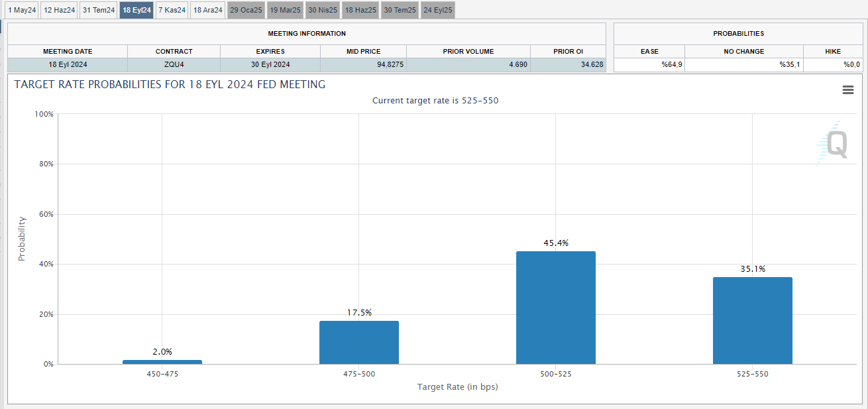Switch to the 7 Kas24 tab
Viewport: 868px width, 409px height.
pos(173,10)
